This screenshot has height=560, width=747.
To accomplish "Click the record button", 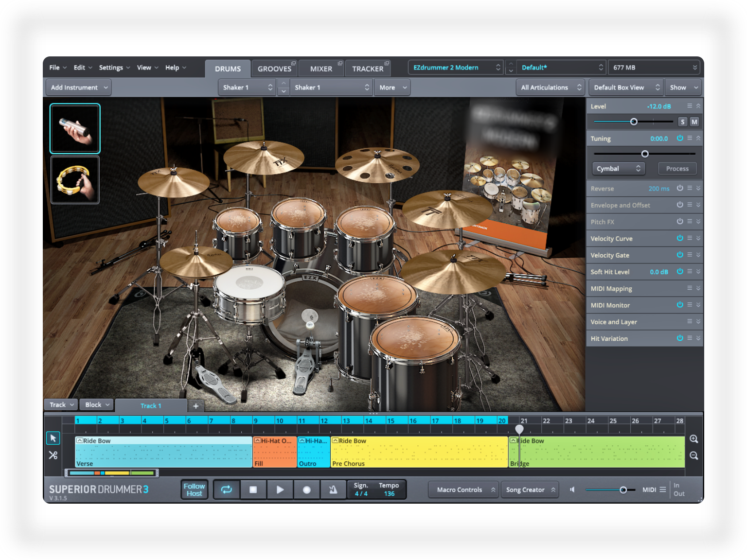I will tap(306, 490).
